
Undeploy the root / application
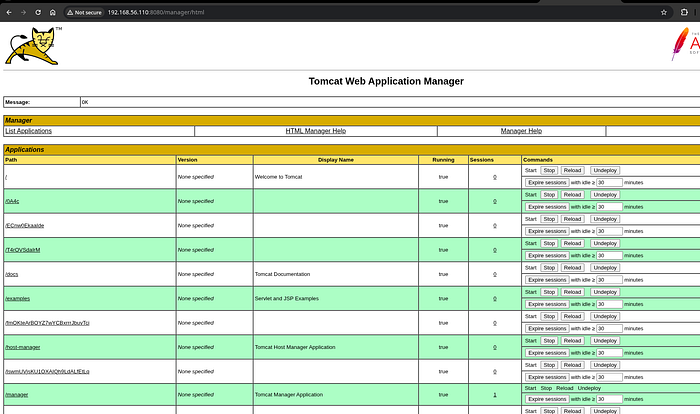point(605,171)
